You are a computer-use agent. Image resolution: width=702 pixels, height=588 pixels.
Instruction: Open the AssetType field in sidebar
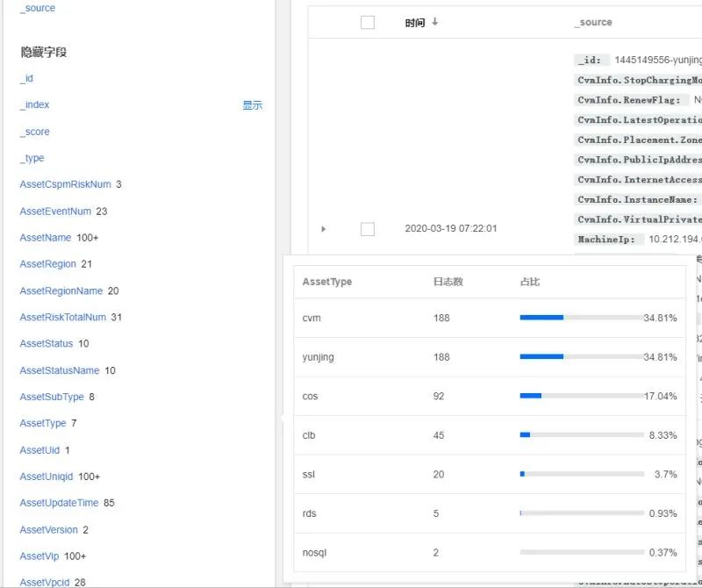[43, 423]
